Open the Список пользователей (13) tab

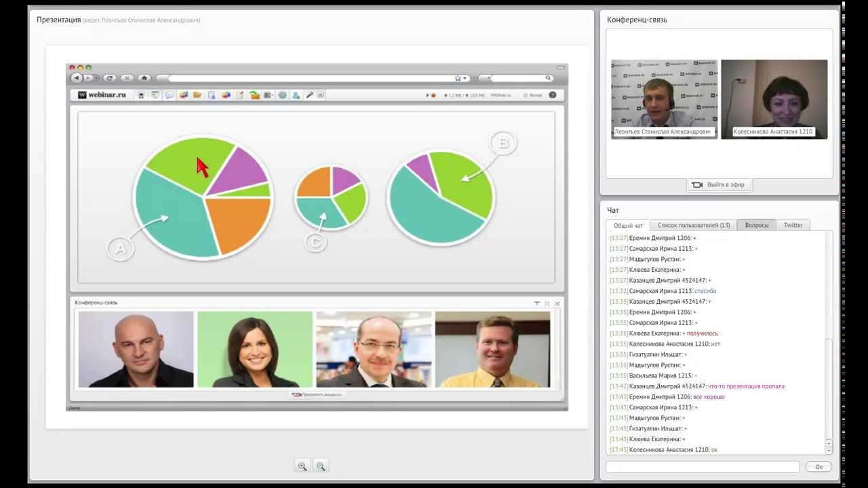[694, 225]
